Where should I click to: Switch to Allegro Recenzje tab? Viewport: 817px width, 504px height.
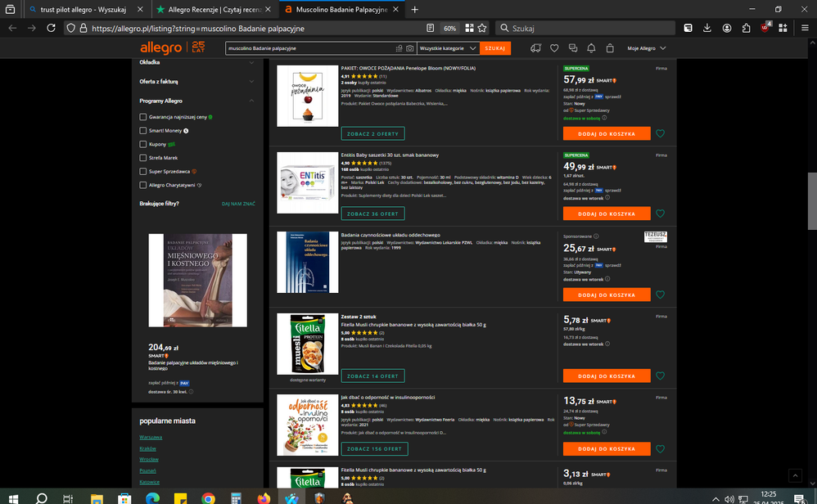(214, 9)
